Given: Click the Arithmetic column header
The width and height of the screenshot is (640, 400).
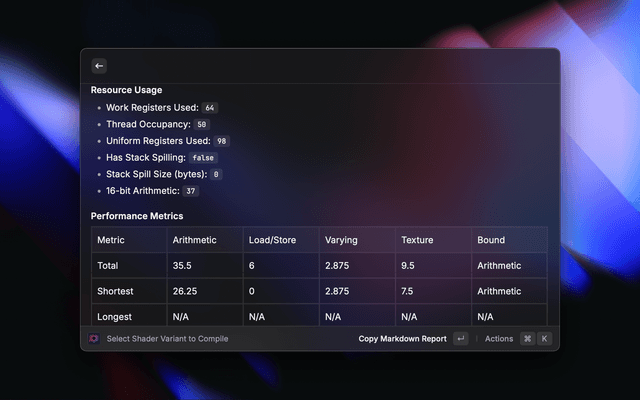Looking at the screenshot, I should (x=194, y=240).
